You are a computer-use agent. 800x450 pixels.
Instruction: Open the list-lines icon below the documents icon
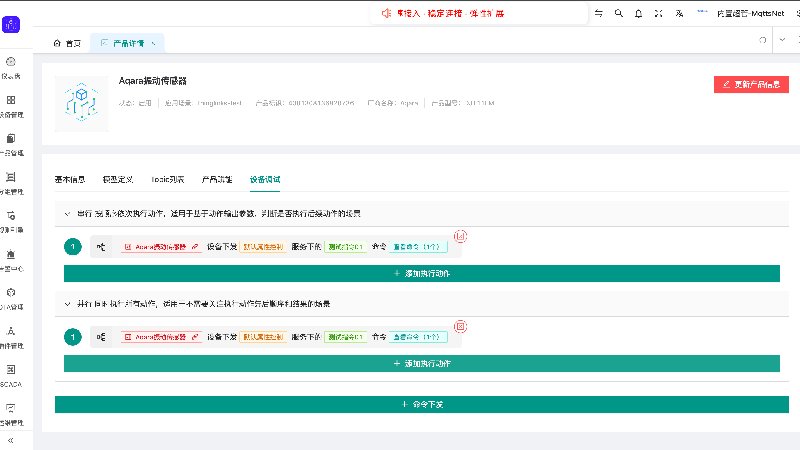point(11,177)
